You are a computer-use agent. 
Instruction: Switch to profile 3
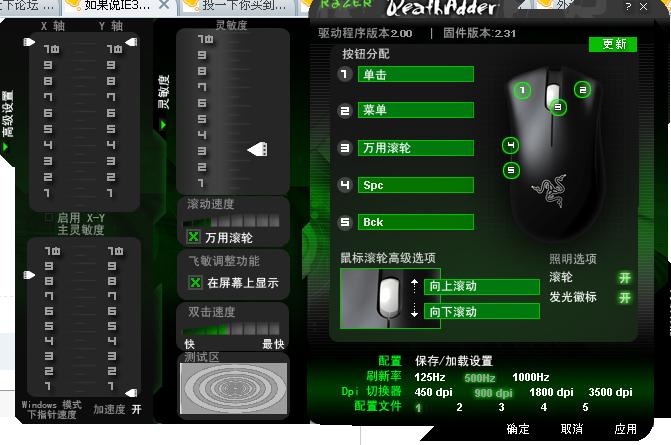point(501,407)
